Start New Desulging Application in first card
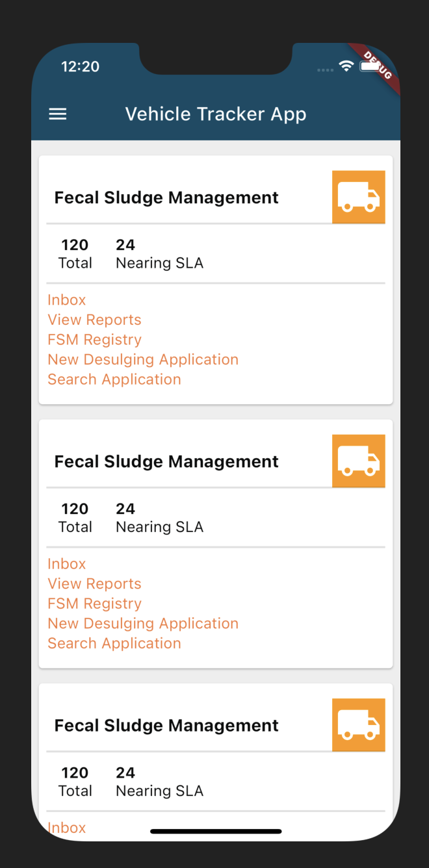Image resolution: width=429 pixels, height=868 pixels. (x=143, y=360)
